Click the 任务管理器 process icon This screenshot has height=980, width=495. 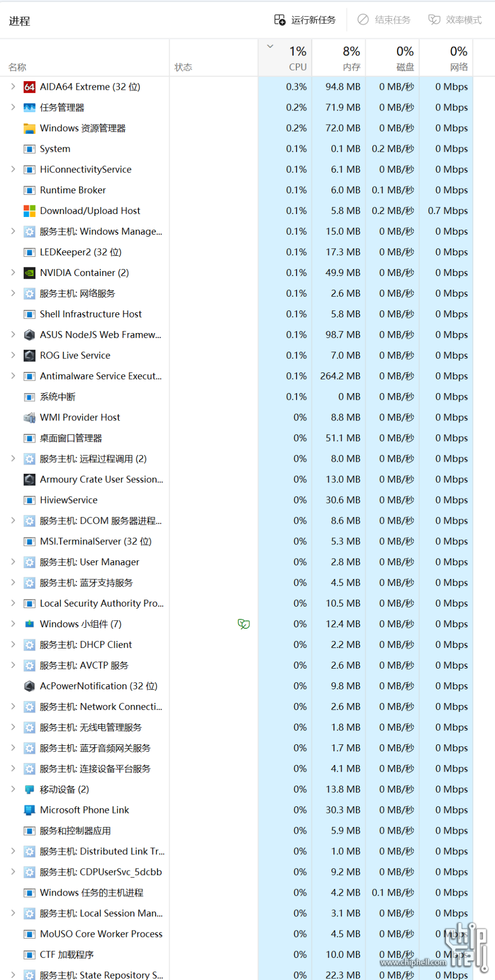30,107
